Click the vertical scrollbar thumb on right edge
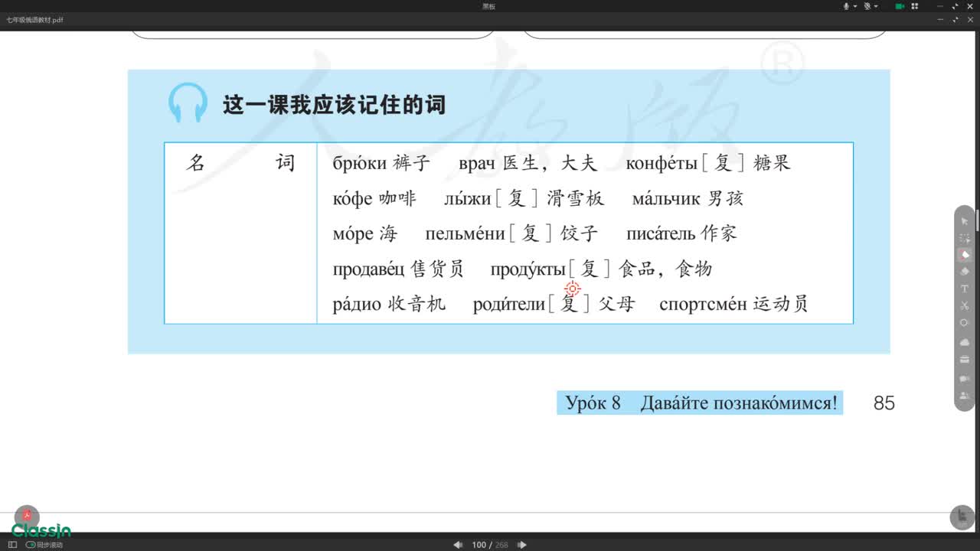Viewport: 980px width, 551px height. [x=977, y=219]
